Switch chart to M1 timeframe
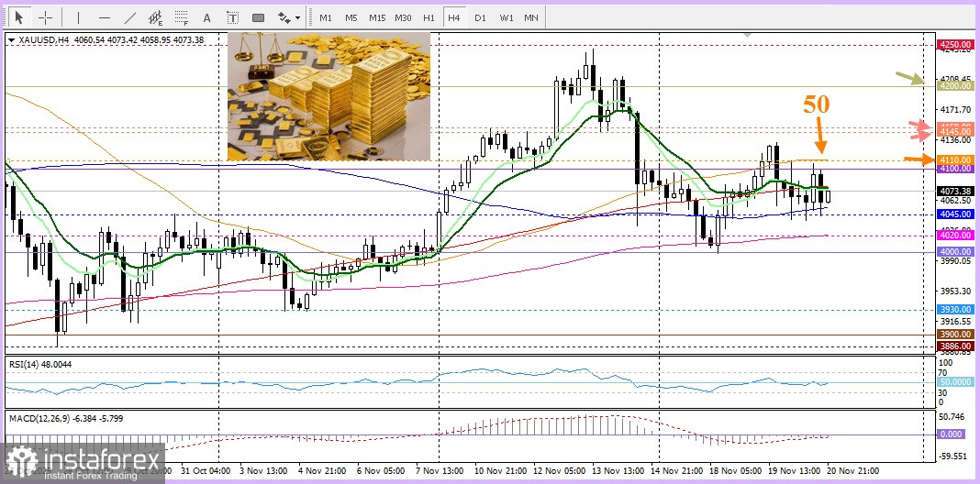This screenshot has width=980, height=484. [x=326, y=17]
